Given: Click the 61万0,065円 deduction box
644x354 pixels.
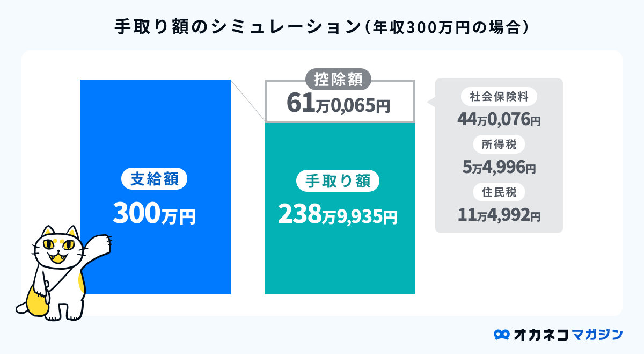Looking at the screenshot, I should (339, 104).
